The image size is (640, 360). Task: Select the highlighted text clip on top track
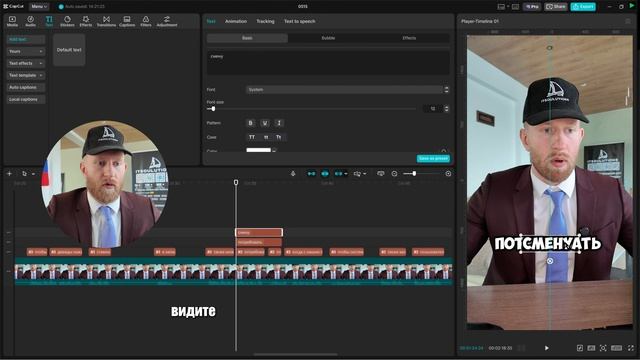(x=259, y=233)
